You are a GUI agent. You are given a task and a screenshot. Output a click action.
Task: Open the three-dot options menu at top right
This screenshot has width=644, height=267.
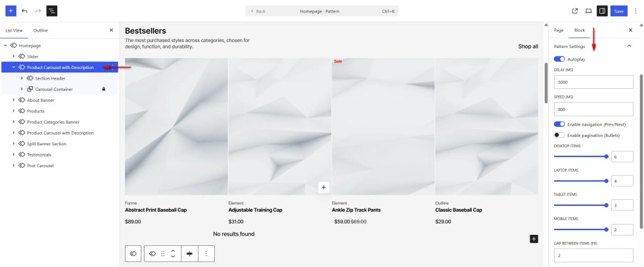pos(635,11)
